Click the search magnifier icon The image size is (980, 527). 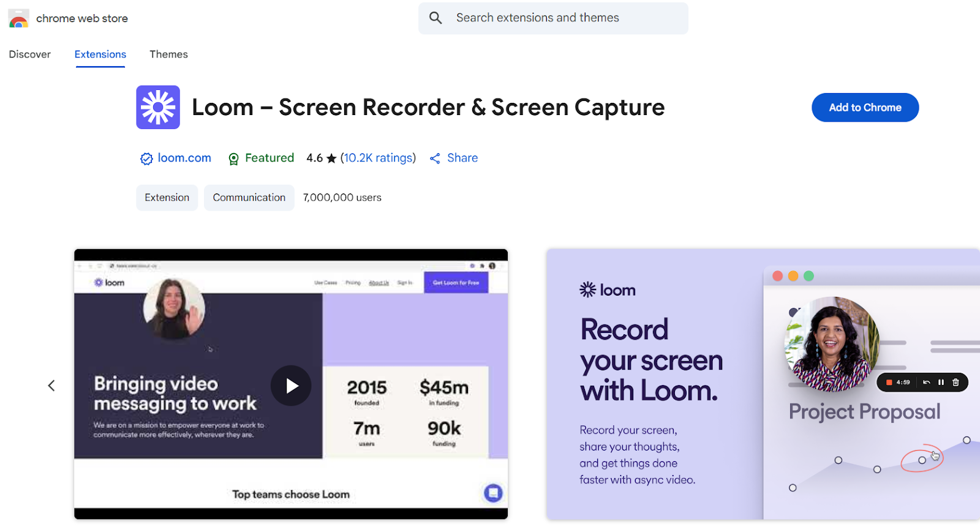point(435,18)
